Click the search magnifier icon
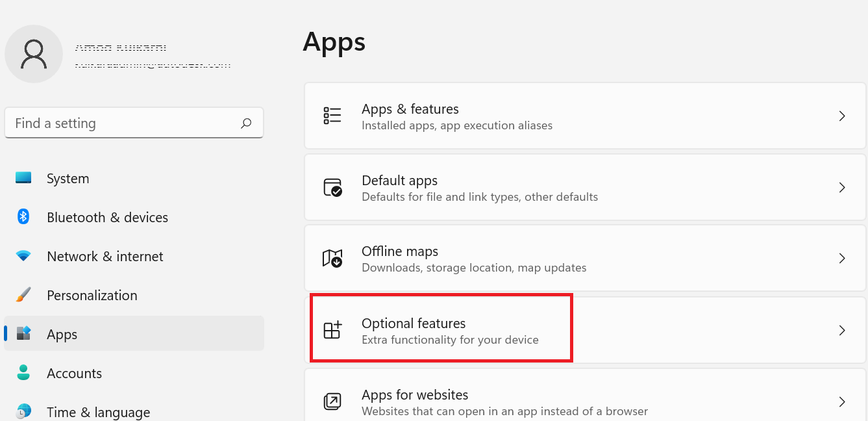 246,123
